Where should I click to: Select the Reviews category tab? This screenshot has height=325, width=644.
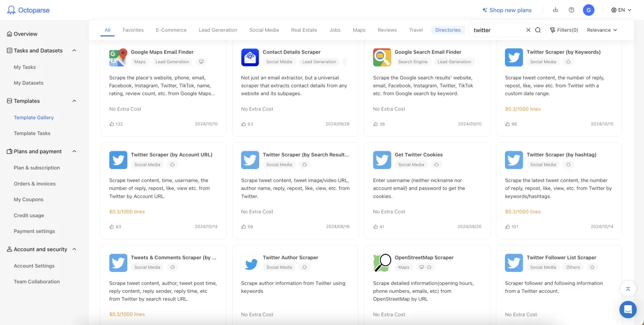pos(387,30)
